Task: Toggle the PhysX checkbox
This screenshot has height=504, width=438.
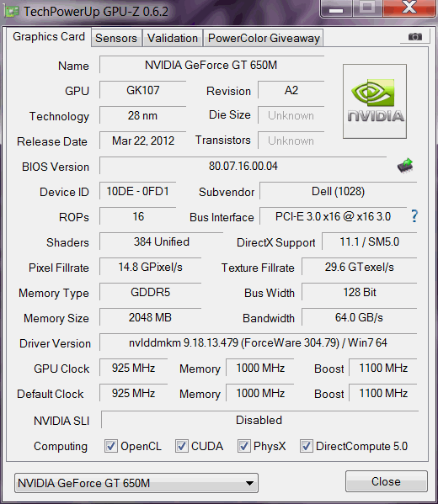Action: 243,446
